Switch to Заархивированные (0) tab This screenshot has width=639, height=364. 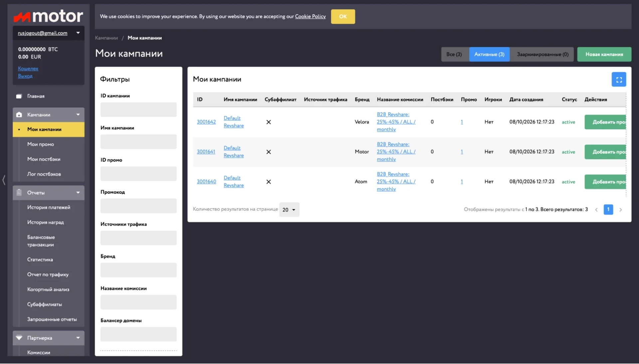click(x=542, y=54)
